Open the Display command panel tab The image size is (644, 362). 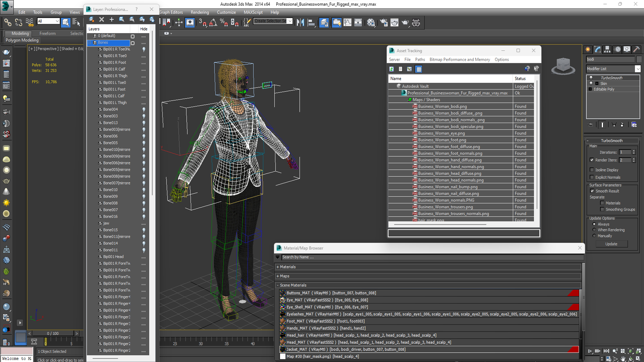point(627,49)
